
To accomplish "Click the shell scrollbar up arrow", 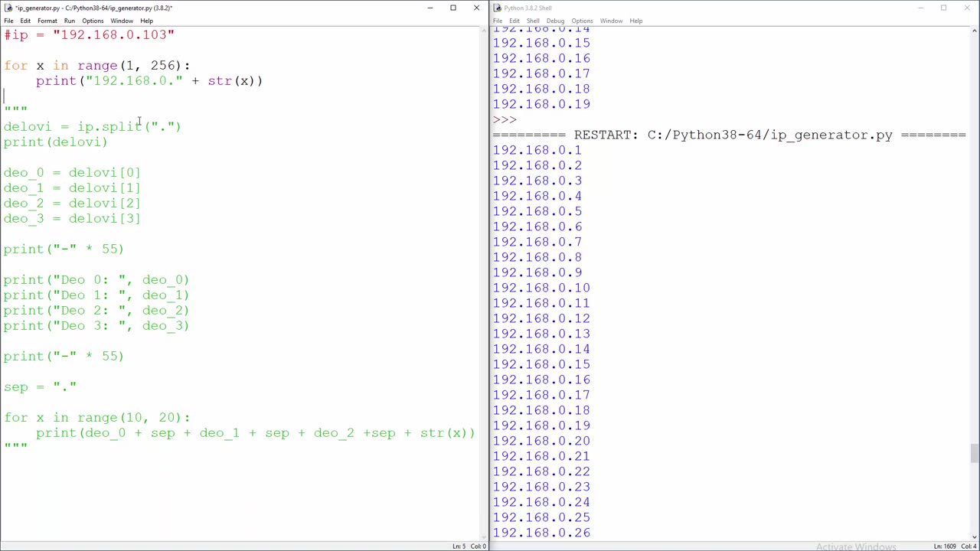I will click(x=974, y=32).
